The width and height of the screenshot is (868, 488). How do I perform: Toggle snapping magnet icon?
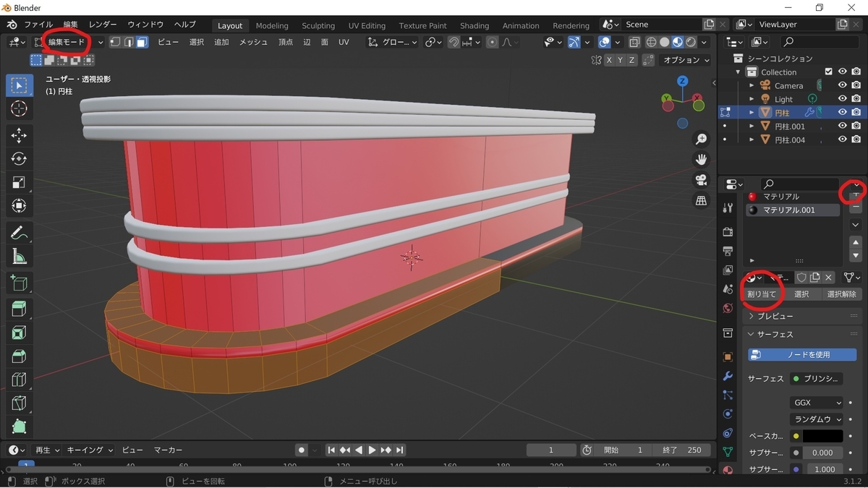454,42
